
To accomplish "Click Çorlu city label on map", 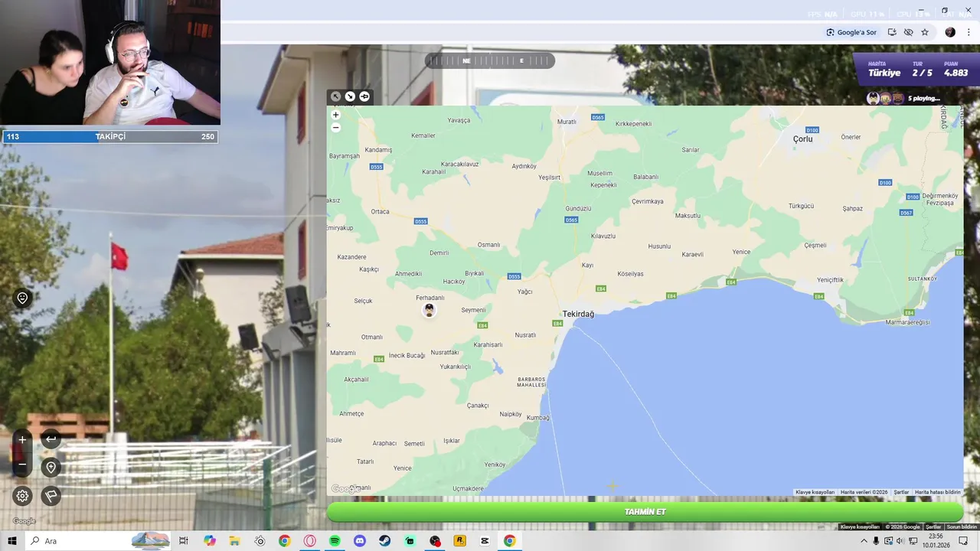I will click(x=803, y=139).
